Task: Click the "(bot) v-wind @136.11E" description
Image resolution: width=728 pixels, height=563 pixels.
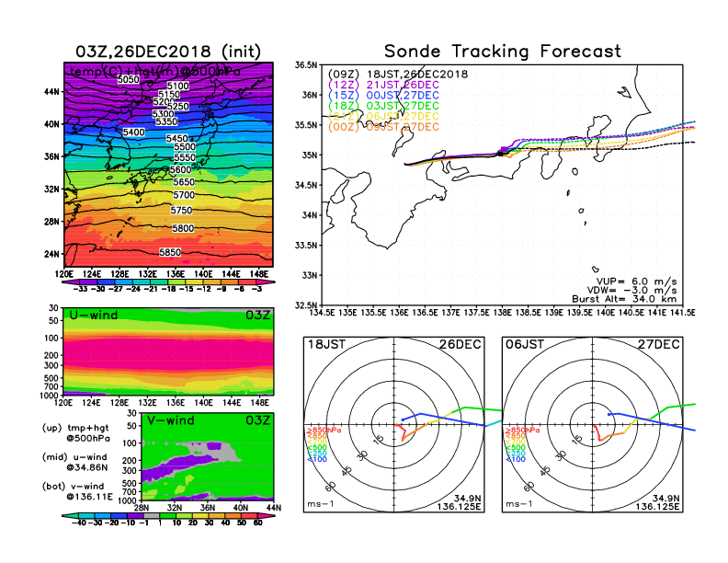Action: [77, 491]
